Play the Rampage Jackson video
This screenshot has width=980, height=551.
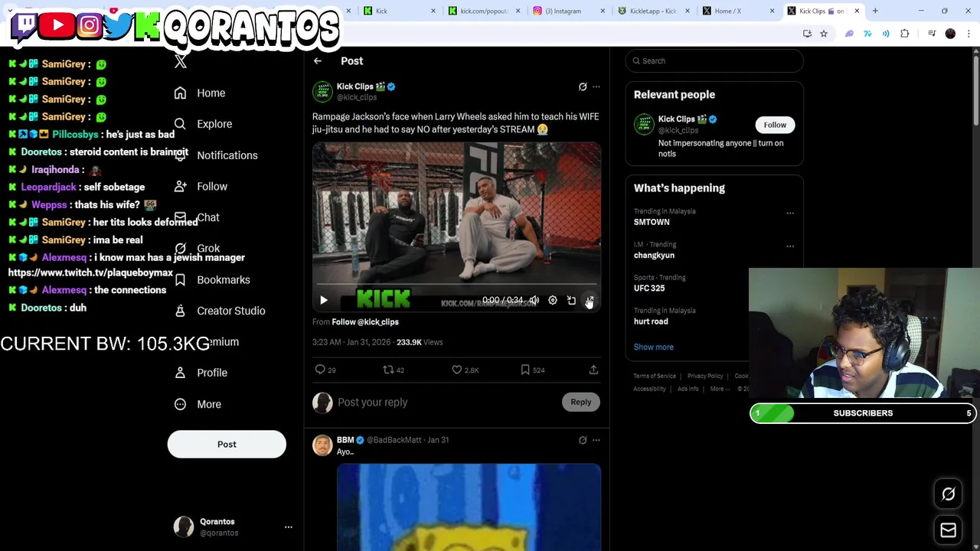323,301
